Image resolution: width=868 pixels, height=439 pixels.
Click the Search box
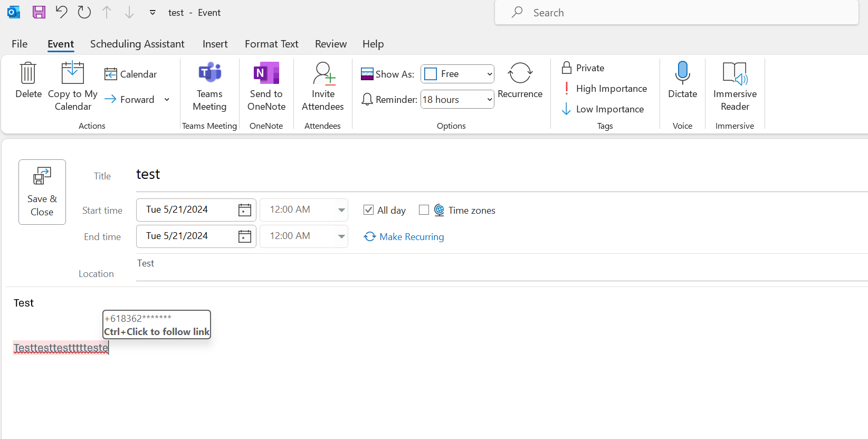(676, 13)
